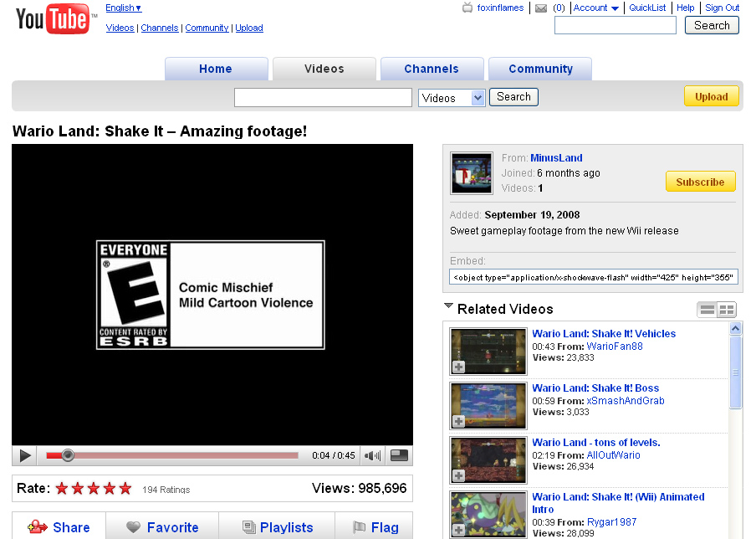Open Wario Land - tons of levels video
Viewport: 756px width, 539px height.
tap(596, 443)
